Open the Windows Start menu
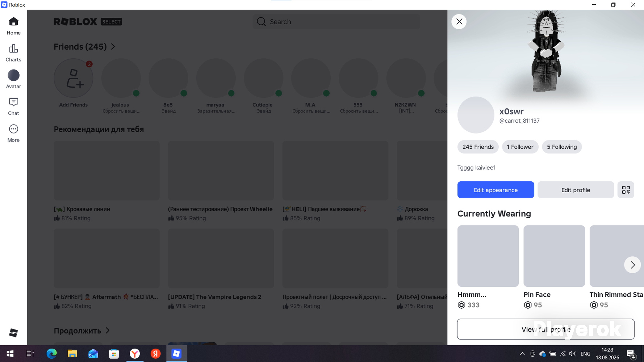 pos(10,354)
